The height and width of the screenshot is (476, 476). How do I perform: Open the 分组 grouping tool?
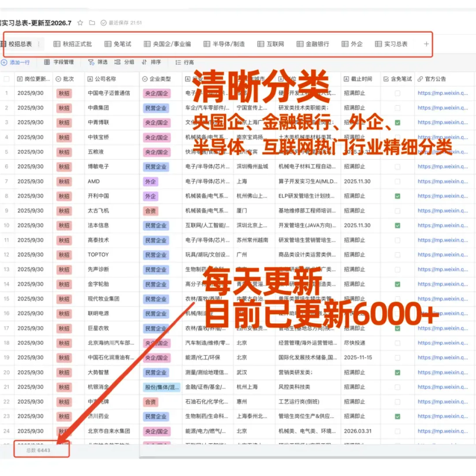(x=124, y=62)
